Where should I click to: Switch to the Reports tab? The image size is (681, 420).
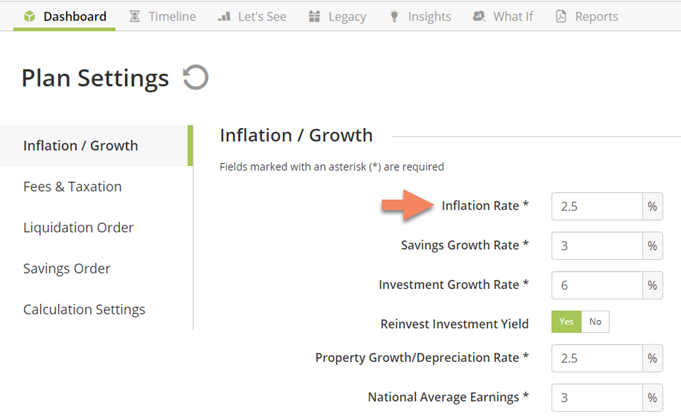tap(587, 17)
